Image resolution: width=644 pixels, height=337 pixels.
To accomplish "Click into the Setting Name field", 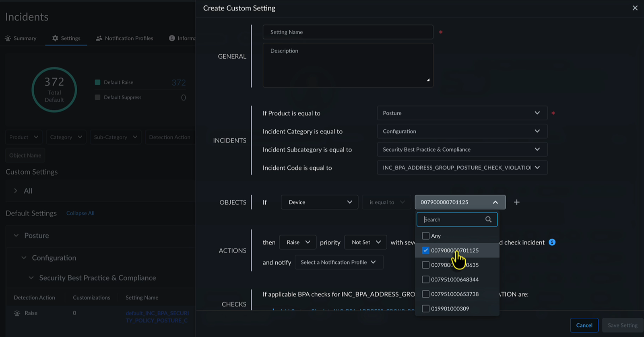I will click(x=348, y=32).
